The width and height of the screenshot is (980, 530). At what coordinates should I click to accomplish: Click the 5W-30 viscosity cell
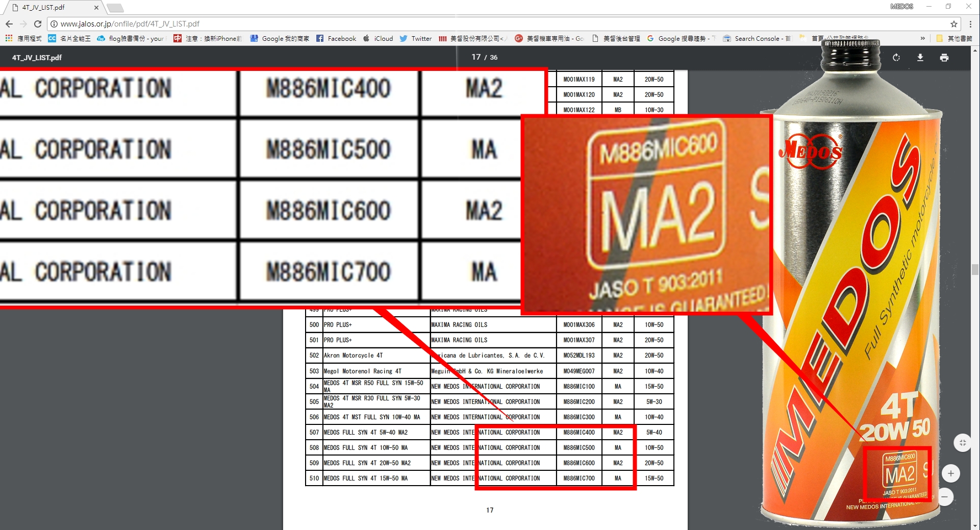click(x=654, y=402)
